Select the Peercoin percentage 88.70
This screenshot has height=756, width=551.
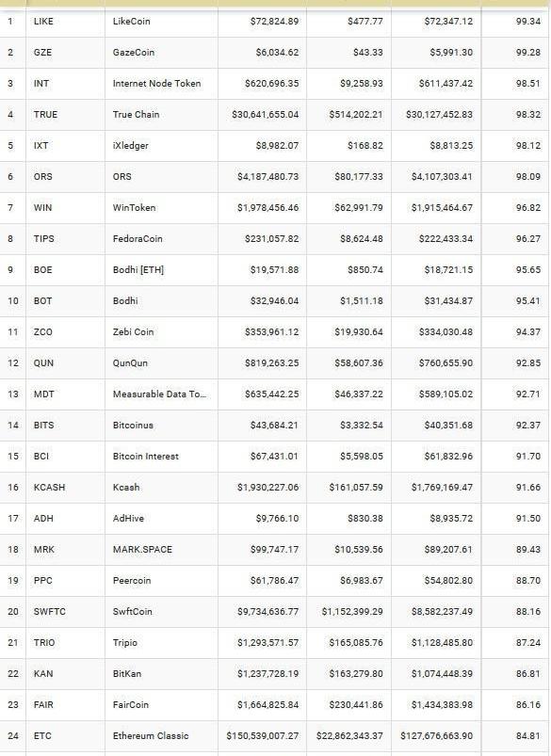527,581
